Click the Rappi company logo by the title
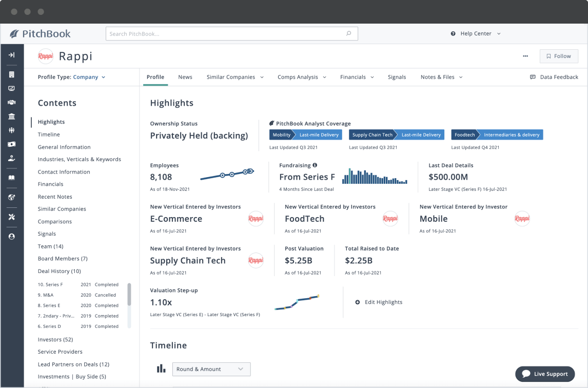Image resolution: width=588 pixels, height=388 pixels. coord(45,56)
